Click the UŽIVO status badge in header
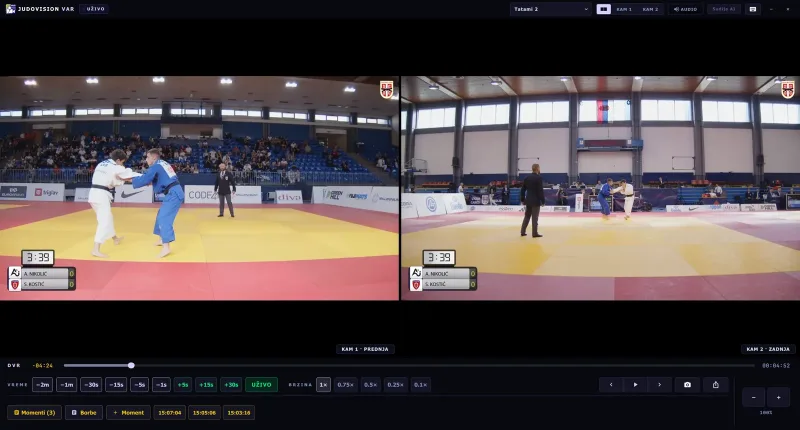The height and width of the screenshot is (430, 800). click(x=94, y=9)
